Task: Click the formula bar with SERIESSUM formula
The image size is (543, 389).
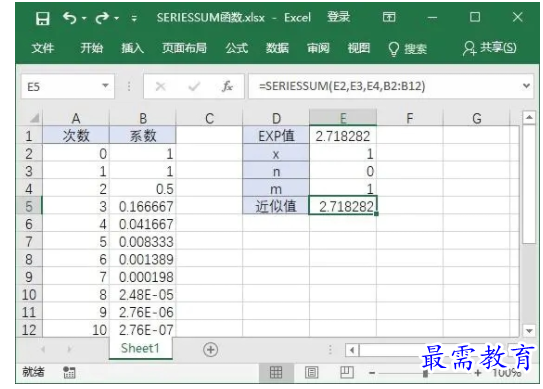Action: pos(384,86)
